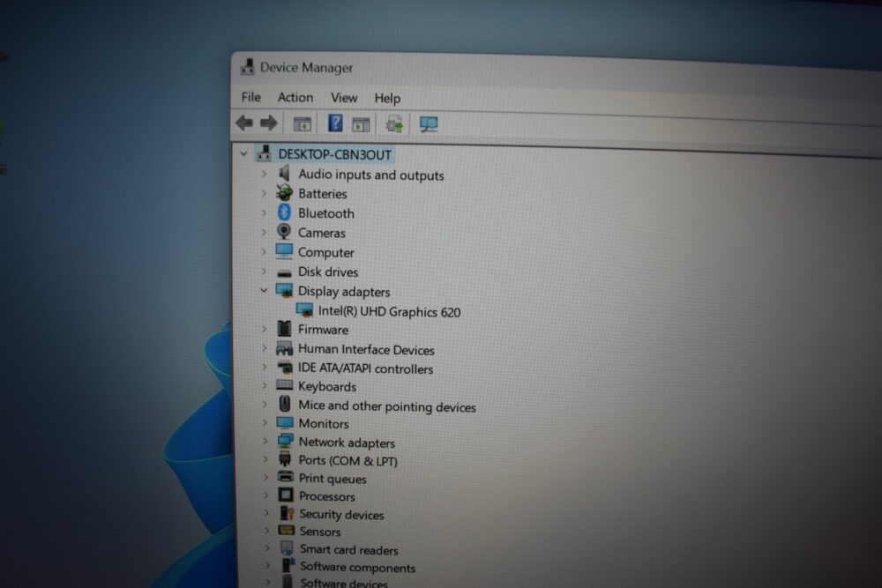The height and width of the screenshot is (588, 882).
Task: Click the Batteries category icon
Action: (x=284, y=193)
